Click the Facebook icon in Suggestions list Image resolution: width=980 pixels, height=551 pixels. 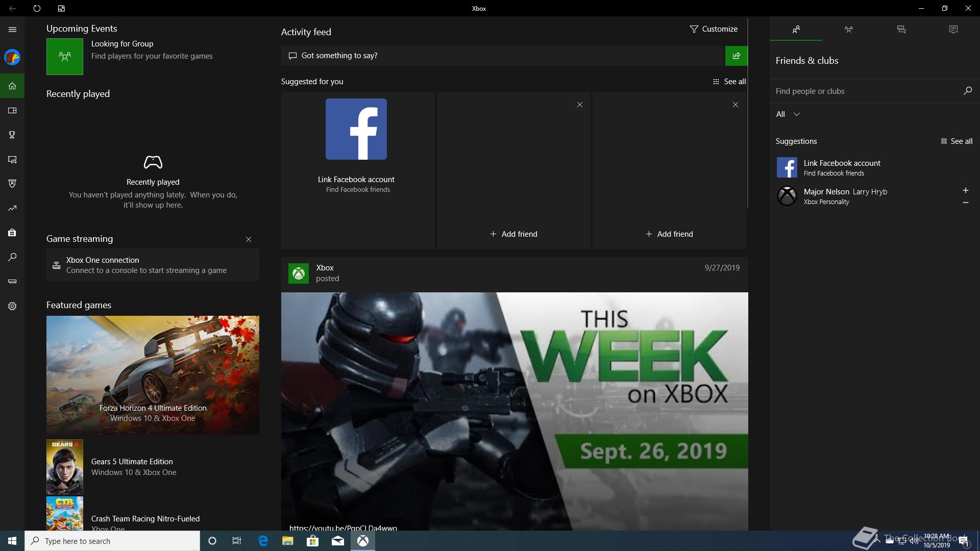(787, 167)
